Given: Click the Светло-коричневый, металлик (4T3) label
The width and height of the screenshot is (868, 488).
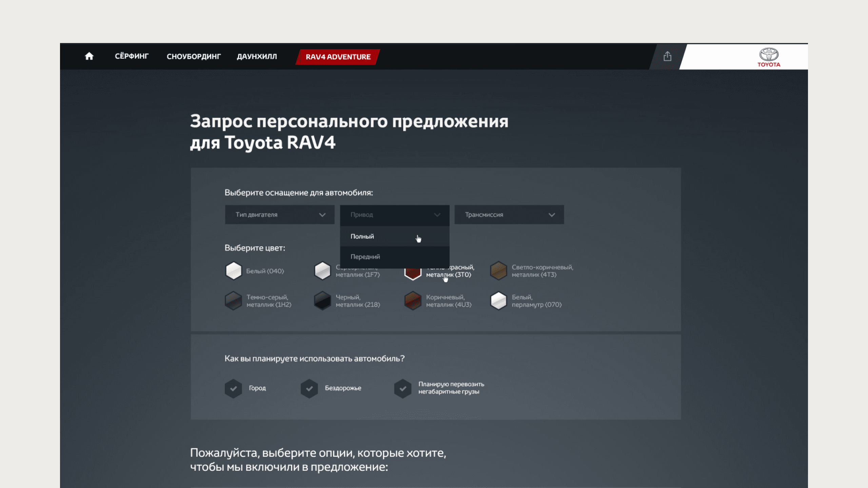Looking at the screenshot, I should [542, 271].
